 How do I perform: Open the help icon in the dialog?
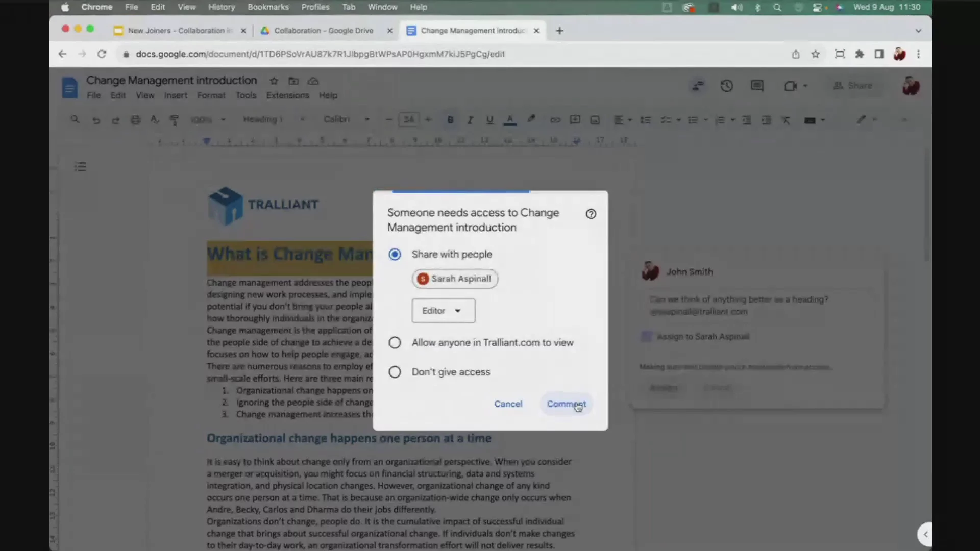591,214
